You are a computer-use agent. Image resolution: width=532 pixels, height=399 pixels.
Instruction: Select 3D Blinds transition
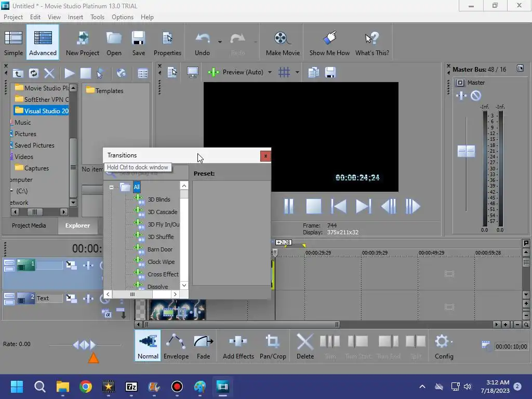click(159, 199)
